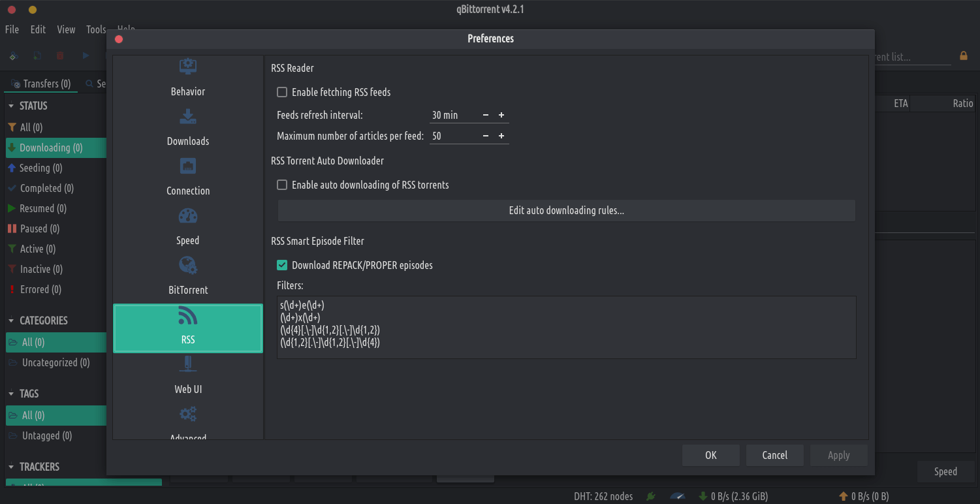This screenshot has height=504, width=980.
Task: Click inside the episode Filters text box
Action: click(566, 327)
